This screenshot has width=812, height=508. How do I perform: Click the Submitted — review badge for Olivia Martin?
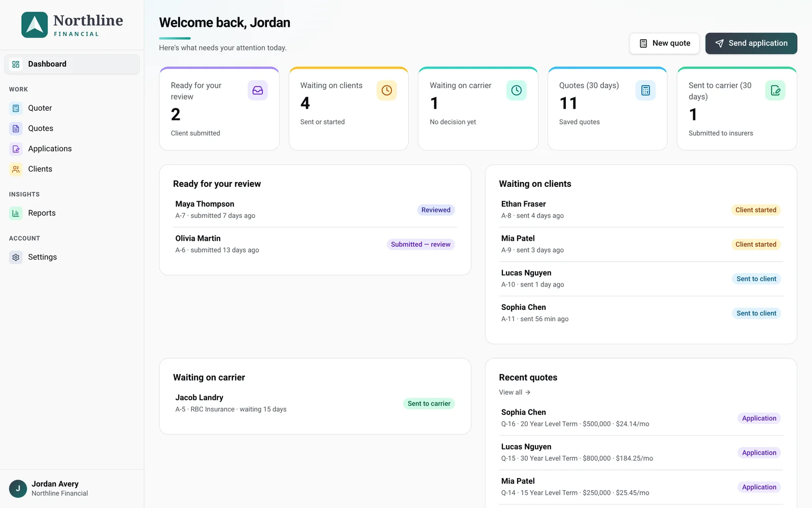point(421,244)
